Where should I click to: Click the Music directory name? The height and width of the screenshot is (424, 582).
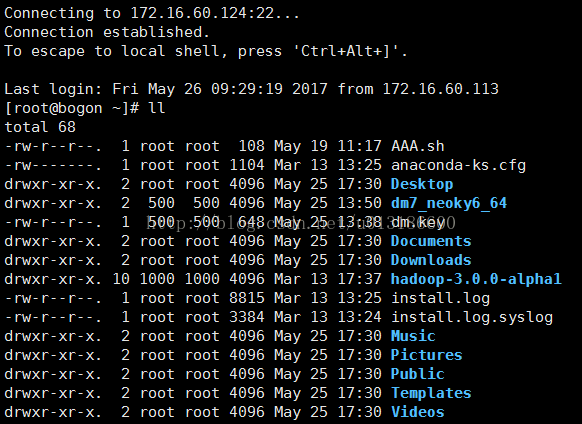[x=413, y=336]
